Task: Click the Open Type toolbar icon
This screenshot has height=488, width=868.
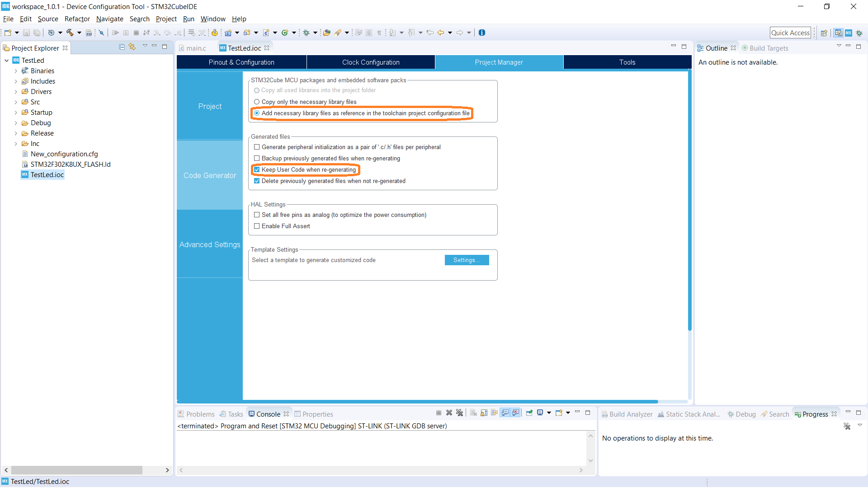Action: (326, 33)
